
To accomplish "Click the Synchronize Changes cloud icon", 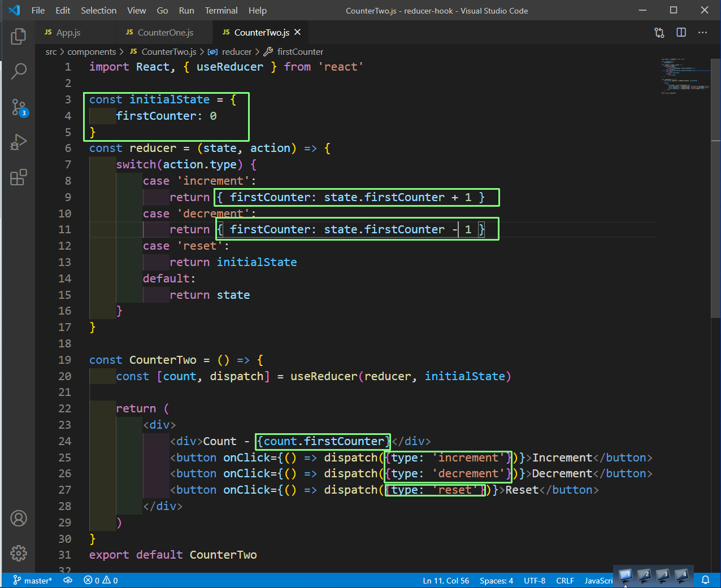I will coord(68,580).
